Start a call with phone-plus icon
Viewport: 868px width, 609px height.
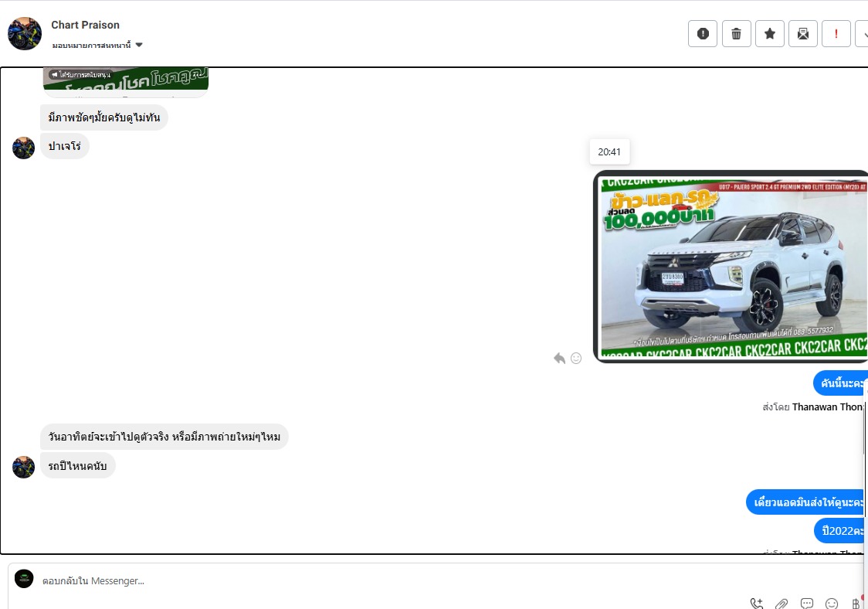pos(756,604)
